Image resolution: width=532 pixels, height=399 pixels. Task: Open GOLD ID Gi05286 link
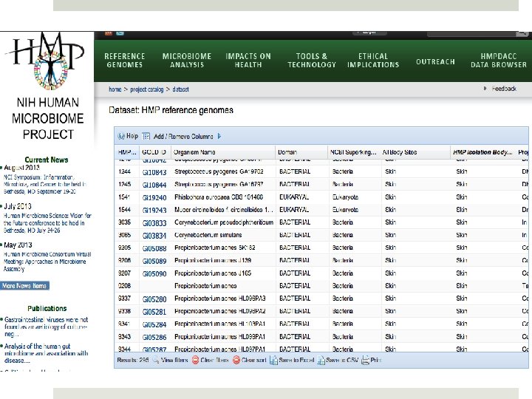154,337
